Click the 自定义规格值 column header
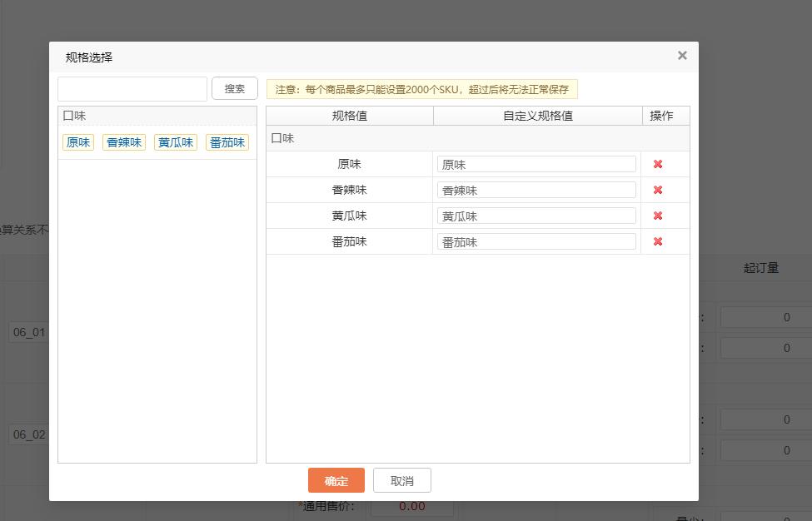812x521 pixels. pos(538,116)
